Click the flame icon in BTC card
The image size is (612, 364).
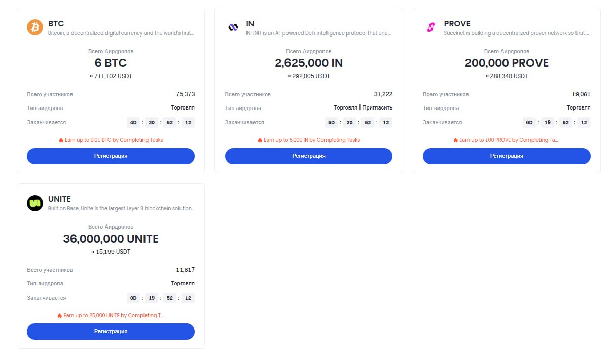61,140
